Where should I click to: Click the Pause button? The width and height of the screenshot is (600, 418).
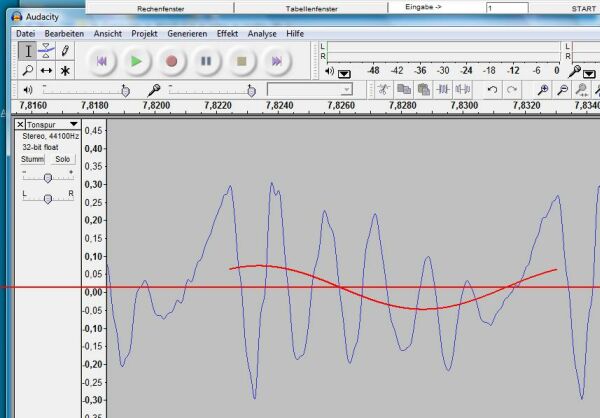pyautogui.click(x=206, y=61)
